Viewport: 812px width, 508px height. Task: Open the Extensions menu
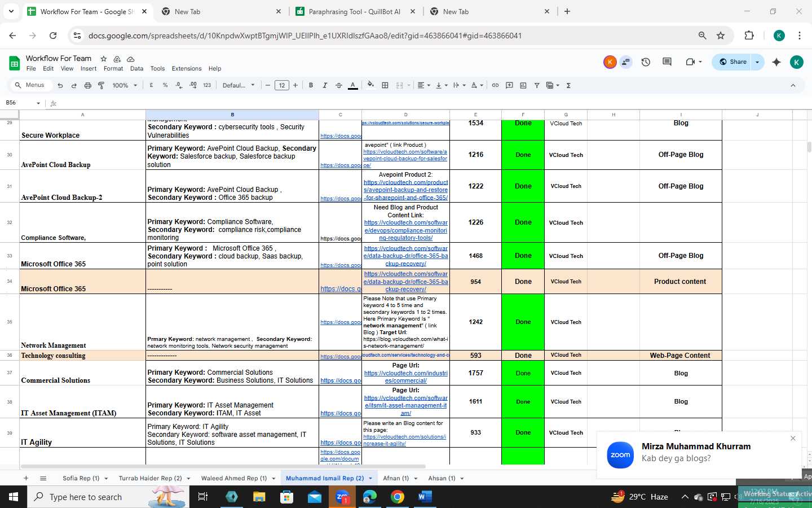coord(187,69)
